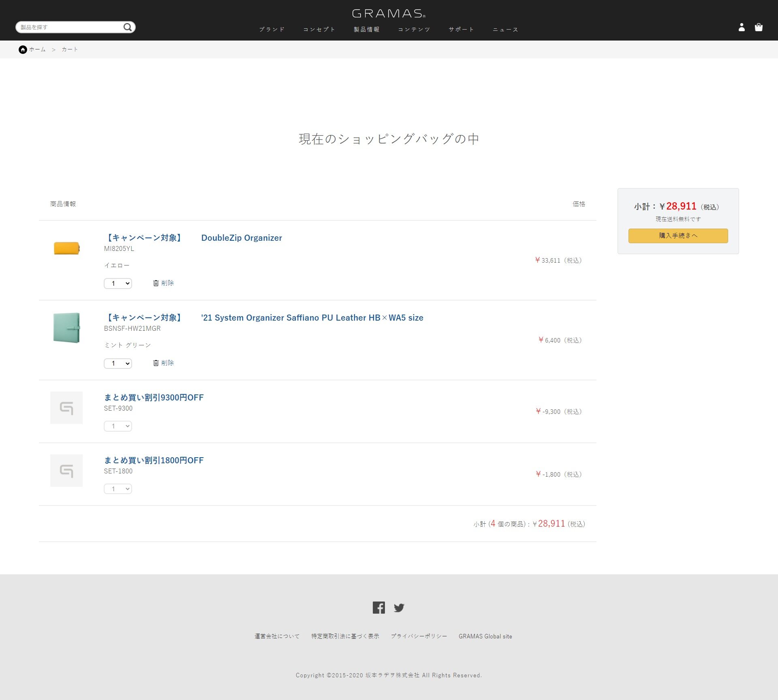The height and width of the screenshot is (700, 778).
Task: Click the ミント グリーン color label
Action: click(128, 345)
